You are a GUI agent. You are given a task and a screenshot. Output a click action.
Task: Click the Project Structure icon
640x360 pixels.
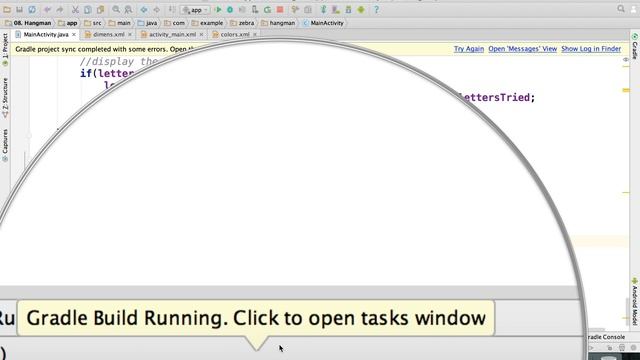click(x=308, y=9)
